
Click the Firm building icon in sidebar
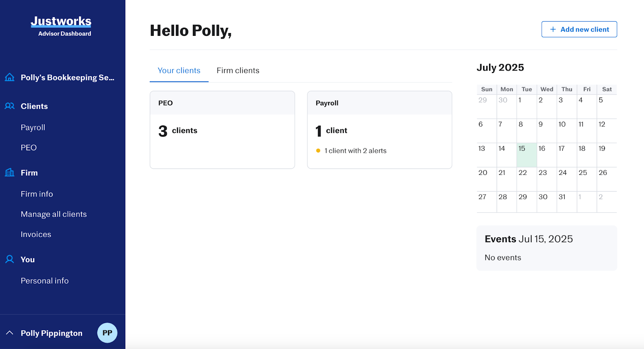(x=10, y=172)
